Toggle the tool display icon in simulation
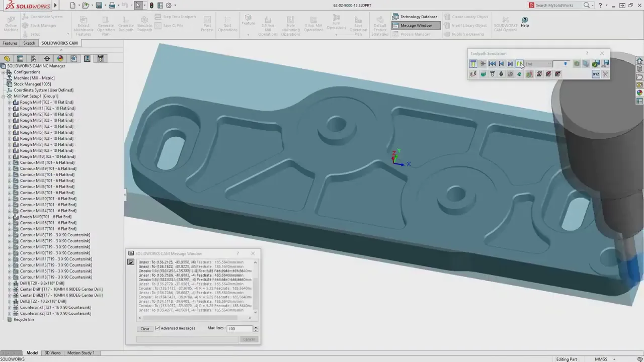 pyautogui.click(x=492, y=74)
